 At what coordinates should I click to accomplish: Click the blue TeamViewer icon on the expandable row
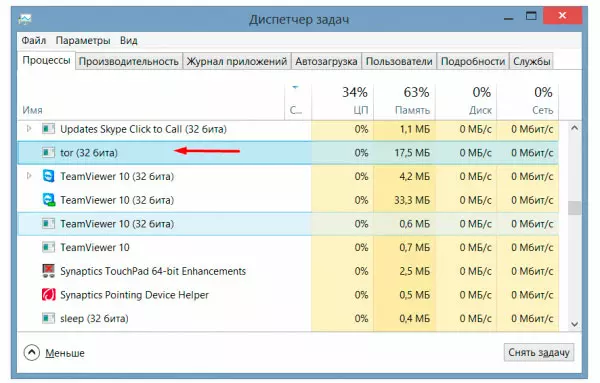(49, 176)
